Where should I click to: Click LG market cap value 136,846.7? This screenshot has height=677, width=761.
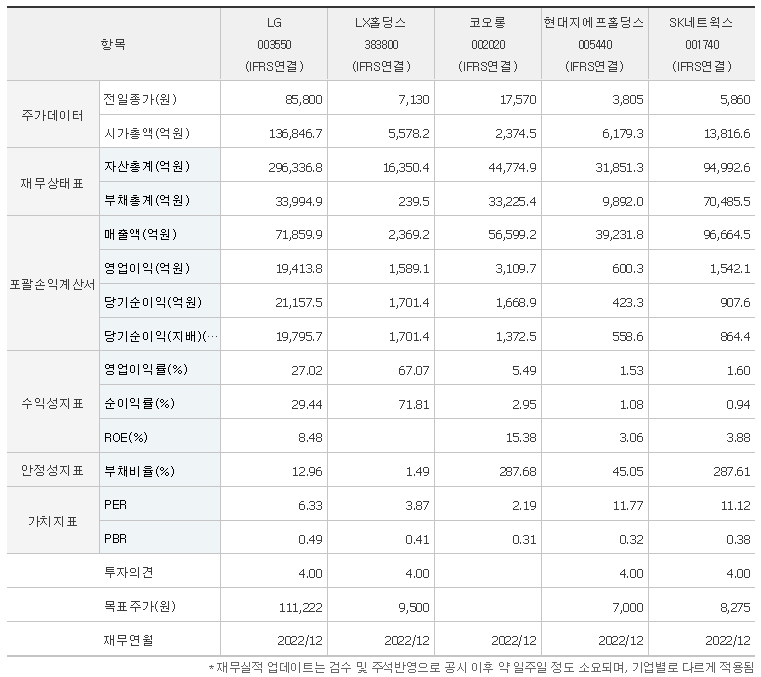296,133
